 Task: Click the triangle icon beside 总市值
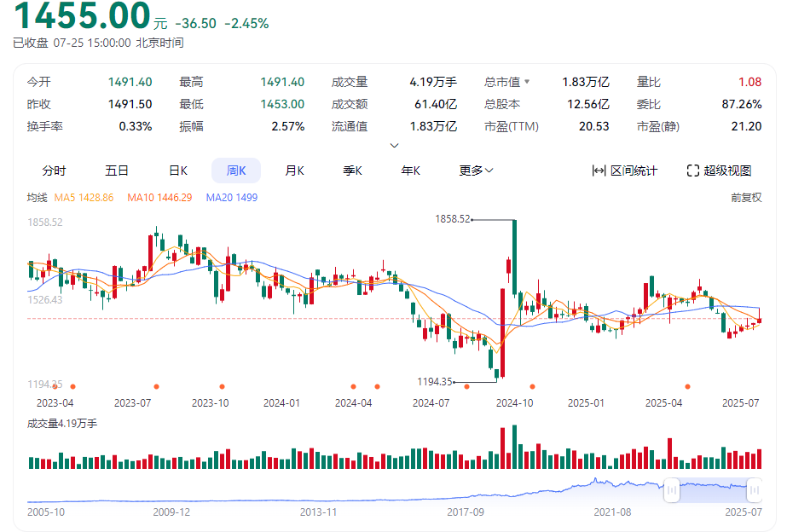click(527, 82)
